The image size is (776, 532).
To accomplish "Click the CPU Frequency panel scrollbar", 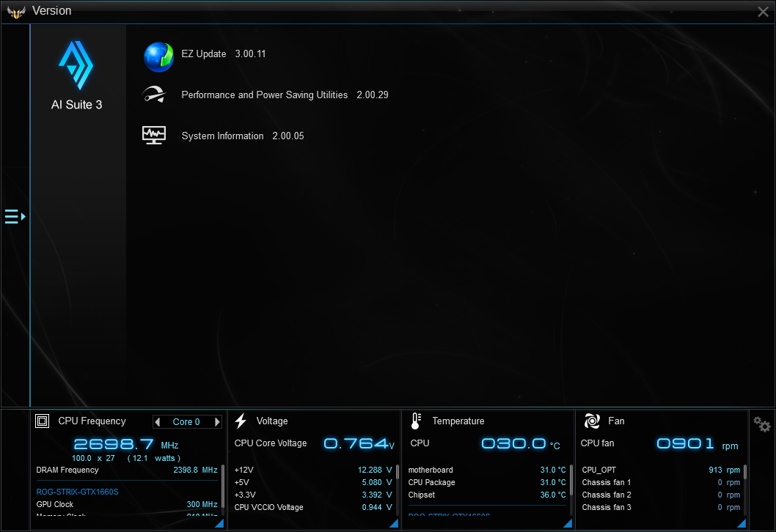I will pyautogui.click(x=223, y=486).
